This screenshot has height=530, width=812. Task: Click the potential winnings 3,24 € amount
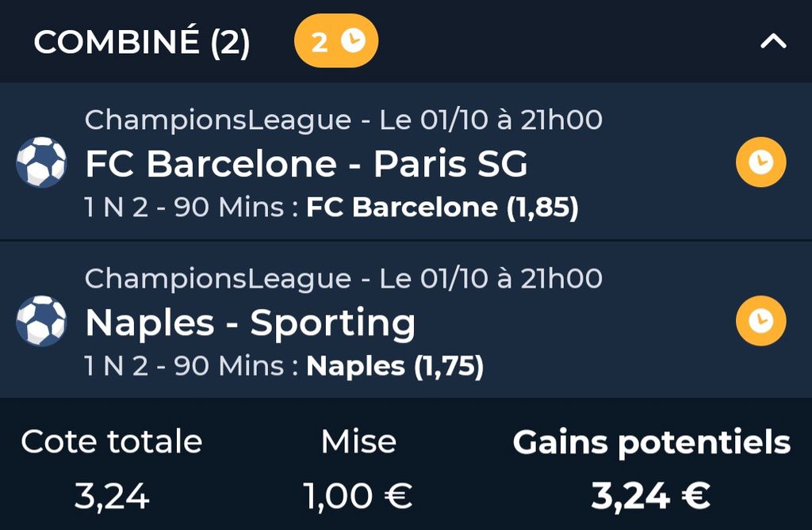pyautogui.click(x=651, y=497)
